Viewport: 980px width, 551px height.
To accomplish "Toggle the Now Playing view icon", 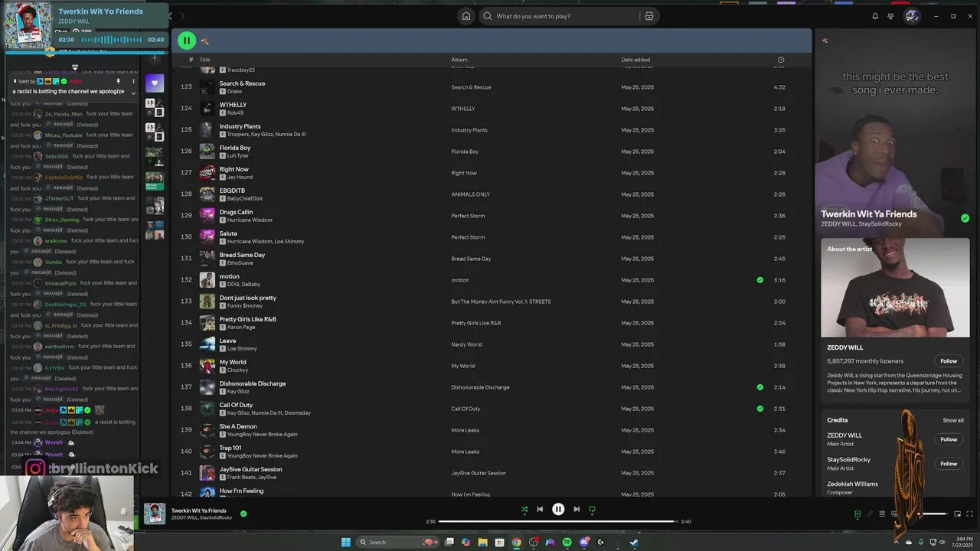I will pyautogui.click(x=857, y=514).
